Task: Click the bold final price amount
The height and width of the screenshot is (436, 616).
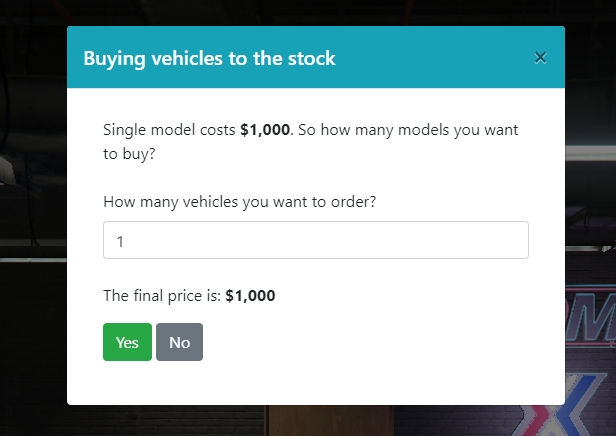Action: click(250, 296)
